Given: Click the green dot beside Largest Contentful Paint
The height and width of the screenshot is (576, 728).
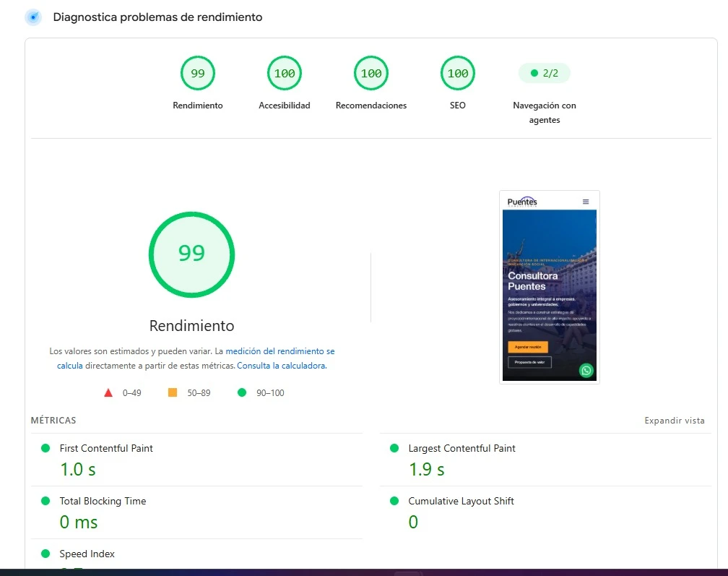Looking at the screenshot, I should (394, 448).
